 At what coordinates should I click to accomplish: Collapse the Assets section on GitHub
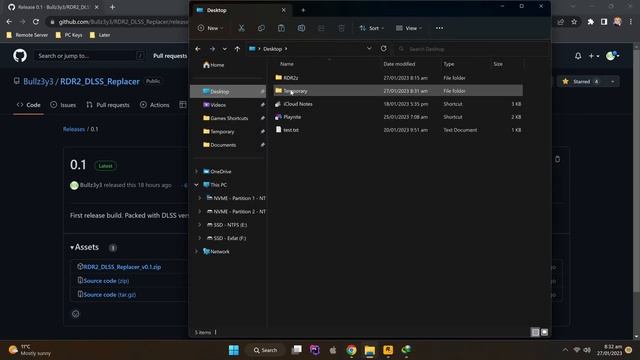84,247
